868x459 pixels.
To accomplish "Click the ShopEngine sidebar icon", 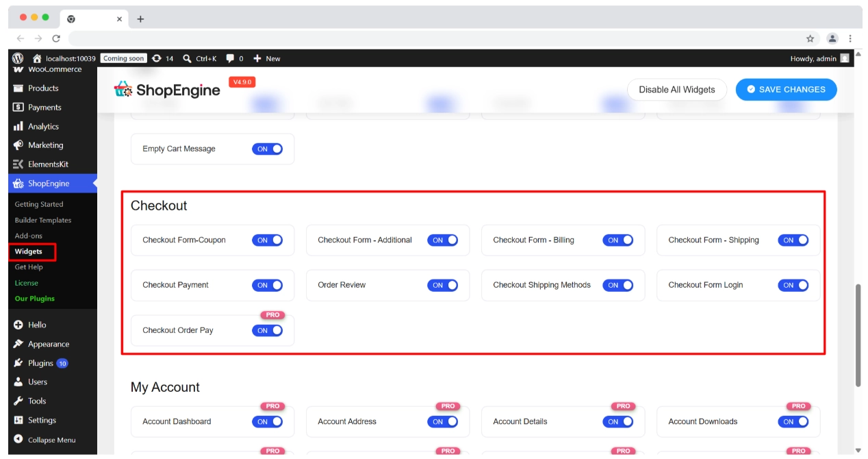I will click(18, 184).
